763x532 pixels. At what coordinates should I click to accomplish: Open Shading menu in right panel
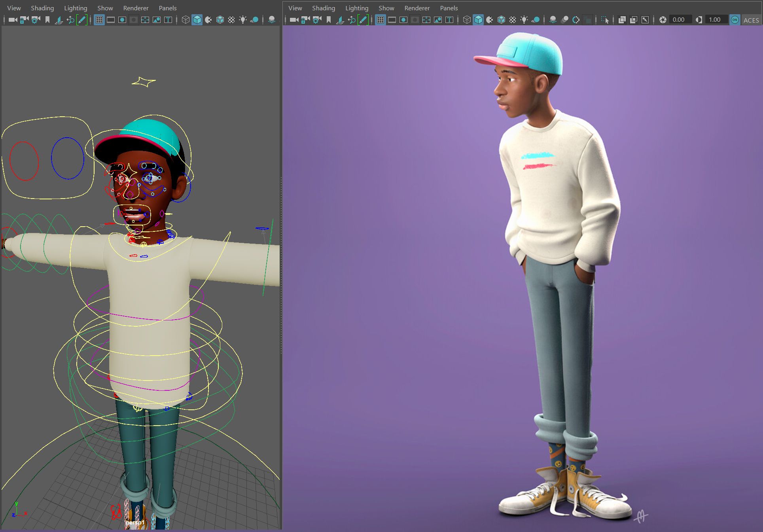[x=324, y=8]
